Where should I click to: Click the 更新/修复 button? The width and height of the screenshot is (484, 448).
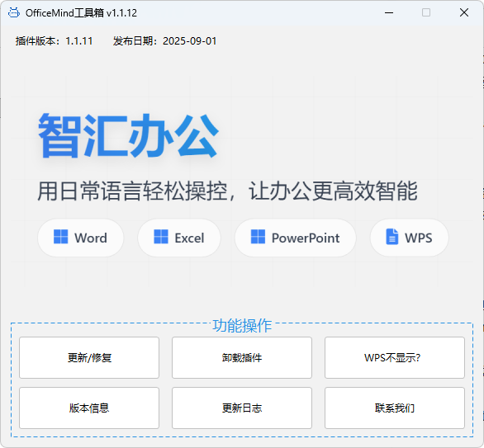pos(89,358)
